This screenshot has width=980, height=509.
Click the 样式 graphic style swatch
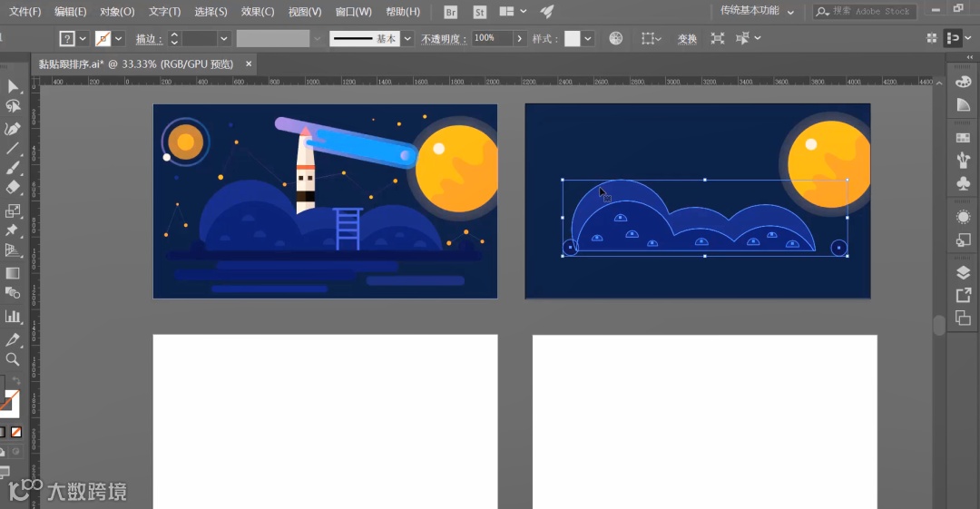(x=572, y=39)
